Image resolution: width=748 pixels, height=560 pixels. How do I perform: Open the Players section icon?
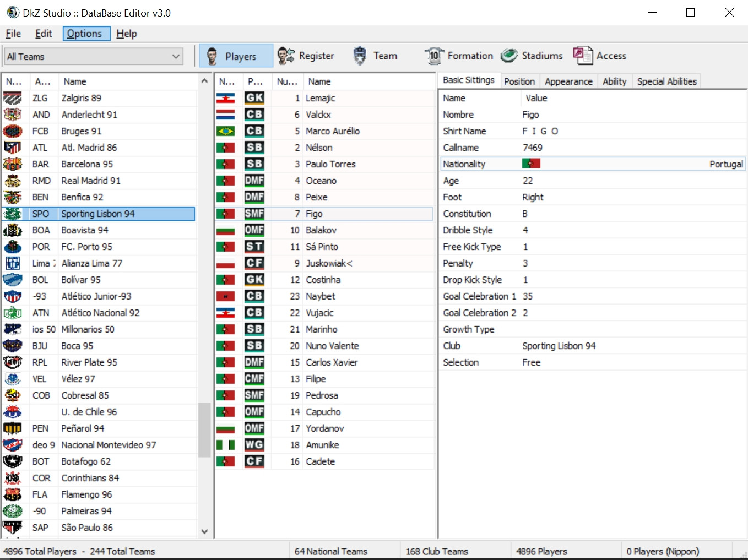pos(212,56)
